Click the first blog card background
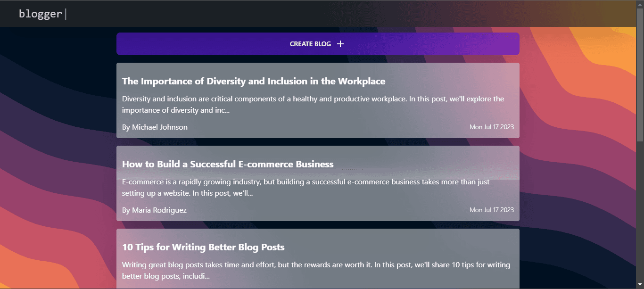This screenshot has height=289, width=644. [318, 100]
